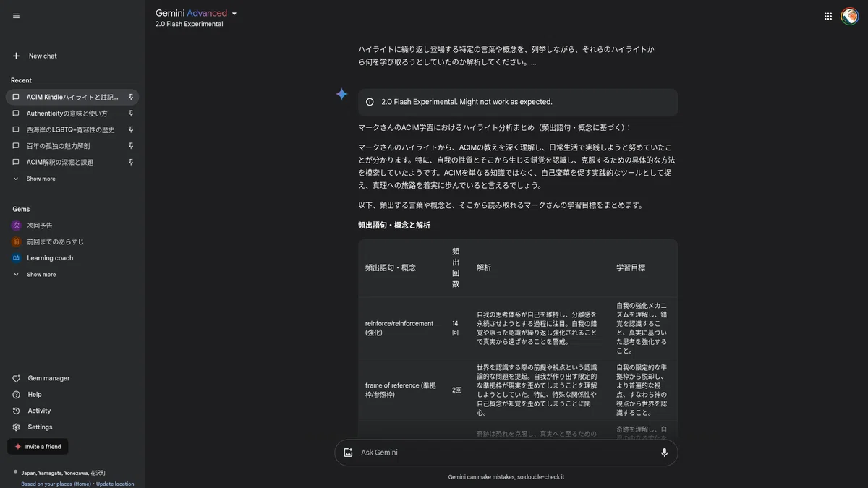Click the chat icon beside ACIM Kindle
Viewport: 868px width, 488px height.
(x=16, y=97)
